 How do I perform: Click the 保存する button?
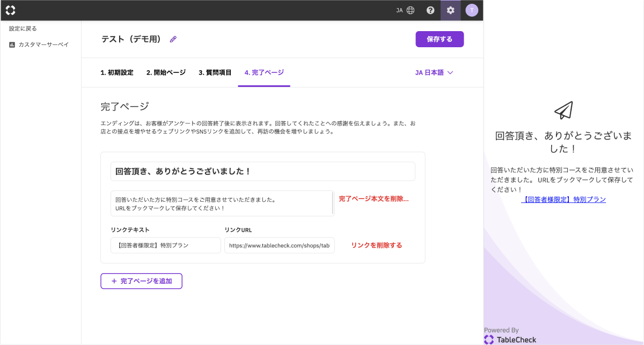[440, 39]
